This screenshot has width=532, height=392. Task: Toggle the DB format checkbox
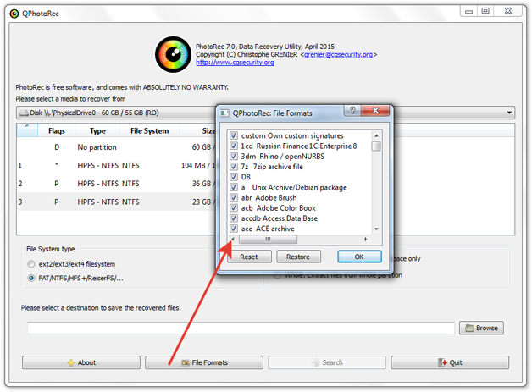tap(234, 177)
